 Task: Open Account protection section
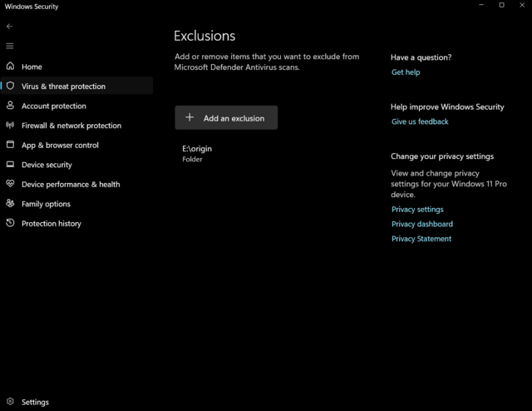point(76,106)
